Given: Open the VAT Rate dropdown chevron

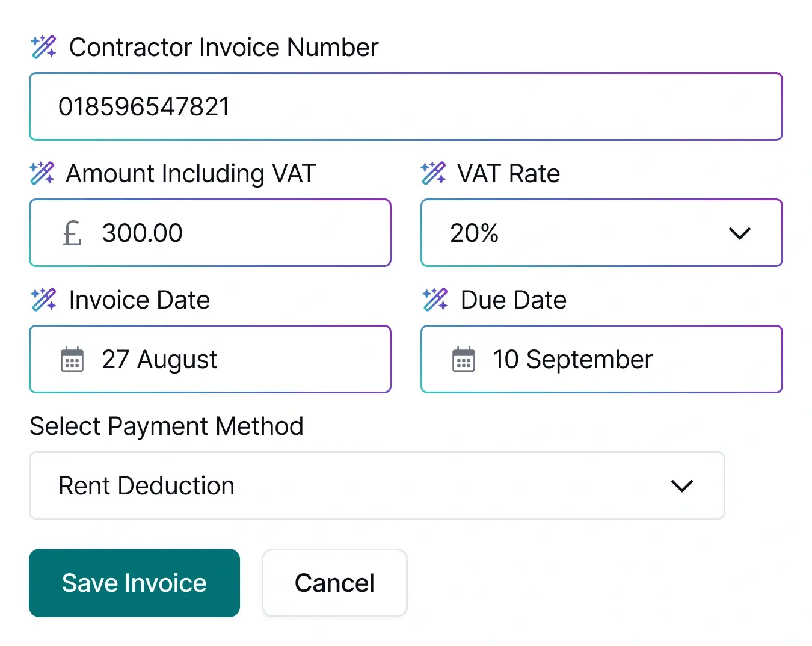Looking at the screenshot, I should [x=740, y=233].
